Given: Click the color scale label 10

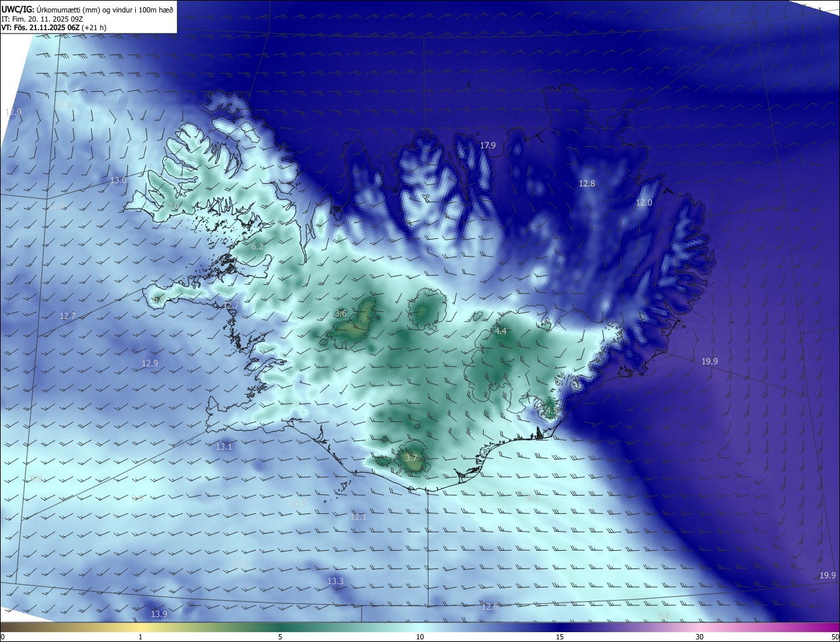Looking at the screenshot, I should click(420, 637).
